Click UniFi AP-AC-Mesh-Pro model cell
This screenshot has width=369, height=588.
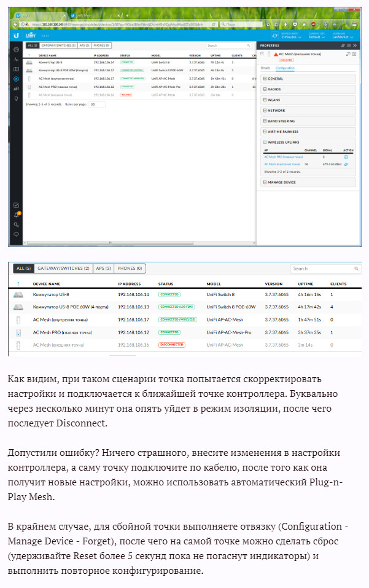[229, 332]
